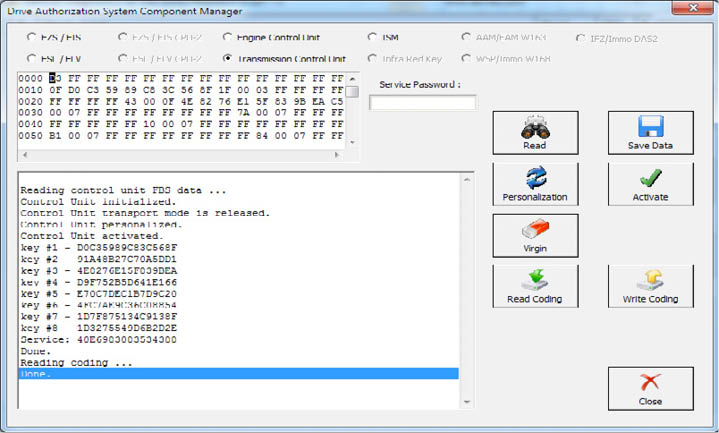Screen dimensions: 719x433
Task: Click the Close button with red X
Action: coord(650,388)
